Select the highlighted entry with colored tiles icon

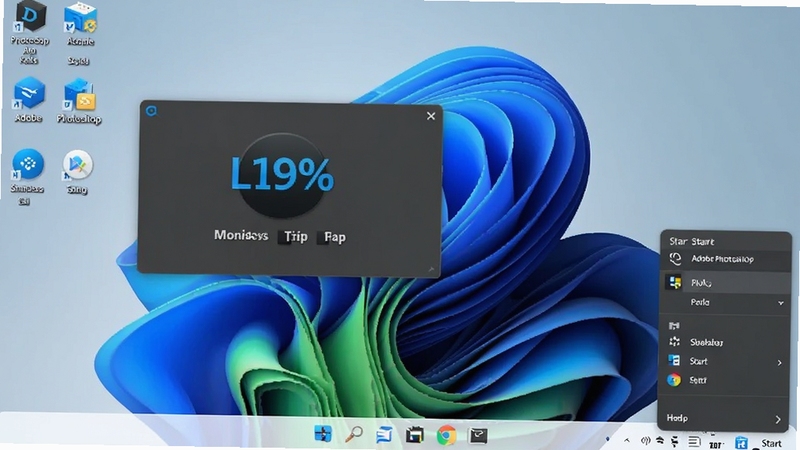(x=726, y=283)
